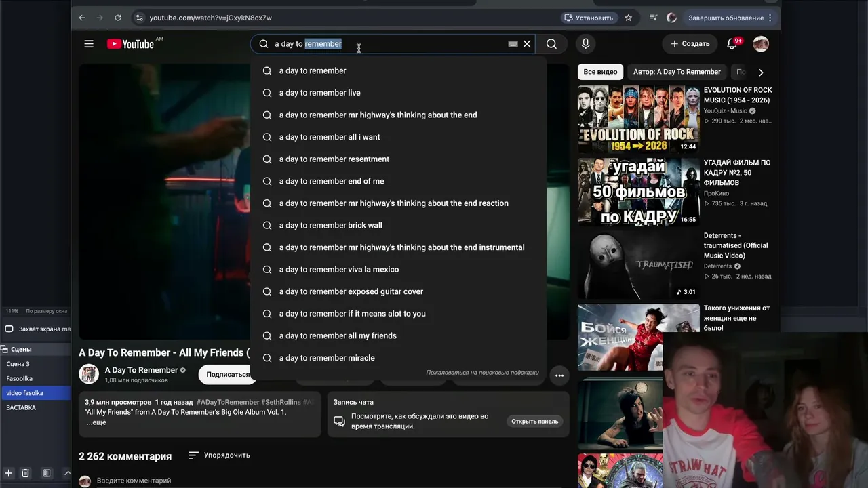The height and width of the screenshot is (488, 868).
Task: Add a scene with the plus icon
Action: (x=8, y=473)
